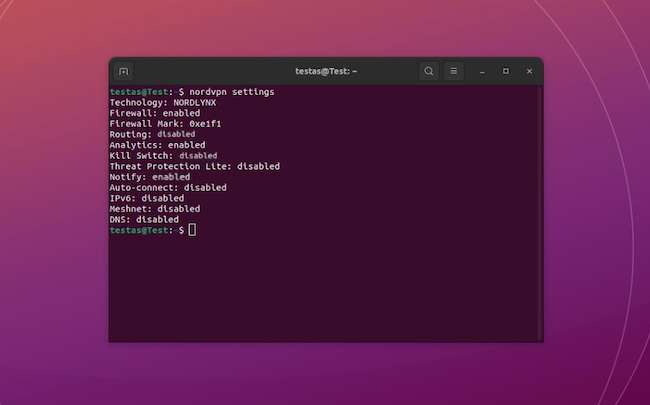
Task: Select the 'Meshnet: disabled' line
Action: [155, 209]
